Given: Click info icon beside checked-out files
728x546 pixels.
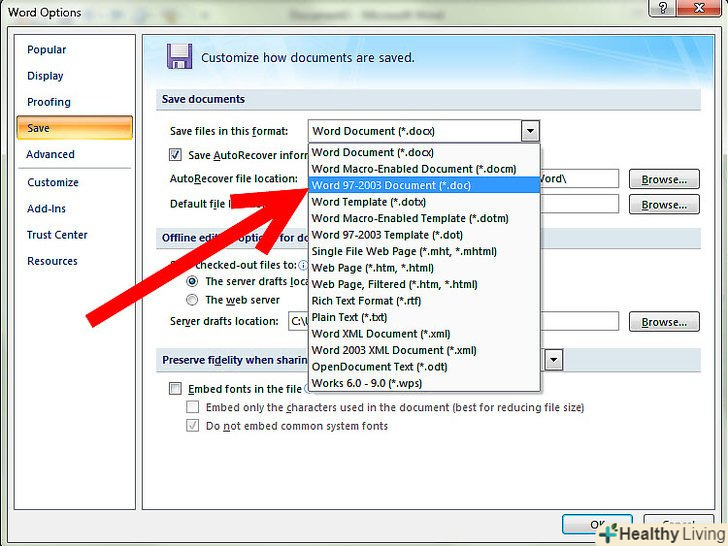Looking at the screenshot, I should pos(303,266).
